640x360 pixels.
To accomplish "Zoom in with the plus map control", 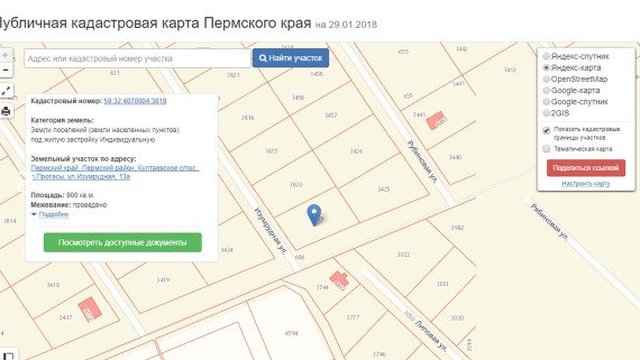I will point(6,55).
